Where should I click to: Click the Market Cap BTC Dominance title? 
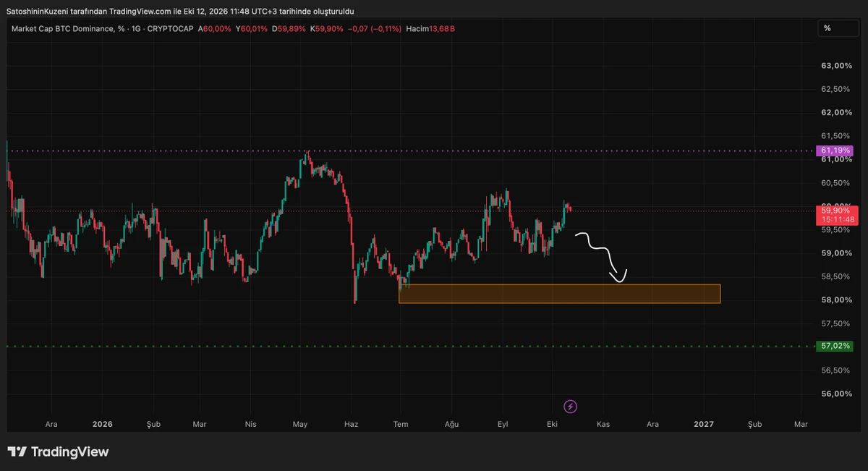[x=69, y=29]
